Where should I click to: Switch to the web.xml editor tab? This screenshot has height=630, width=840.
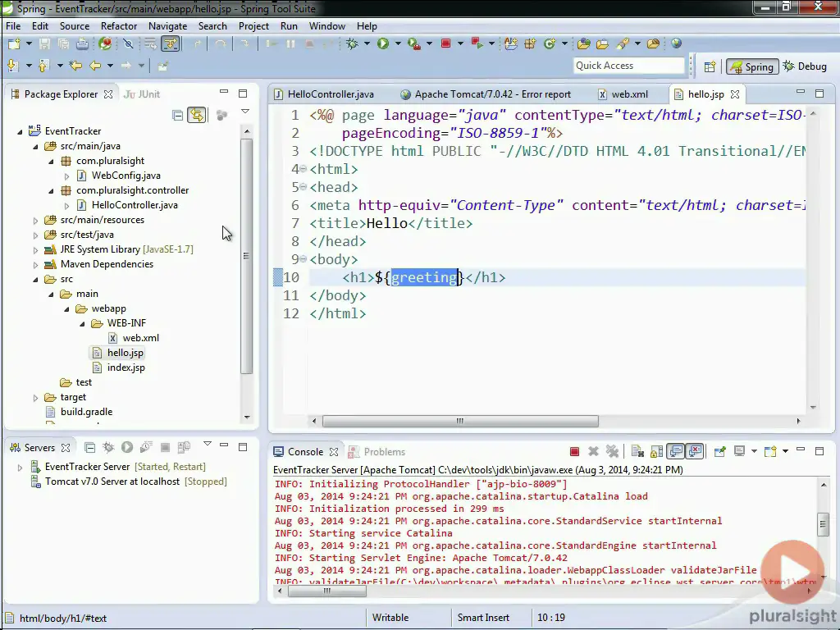tap(623, 94)
